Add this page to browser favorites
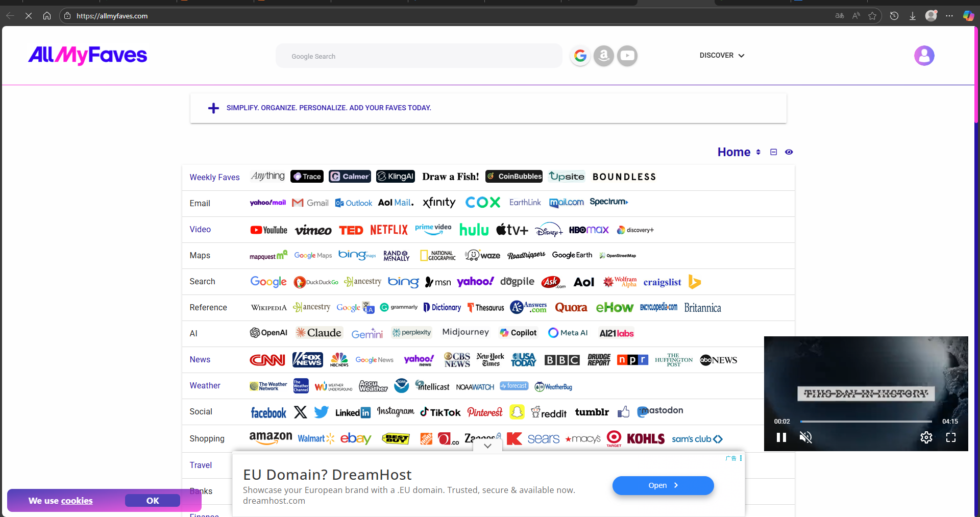Screen dimensions: 980x517 [872, 16]
